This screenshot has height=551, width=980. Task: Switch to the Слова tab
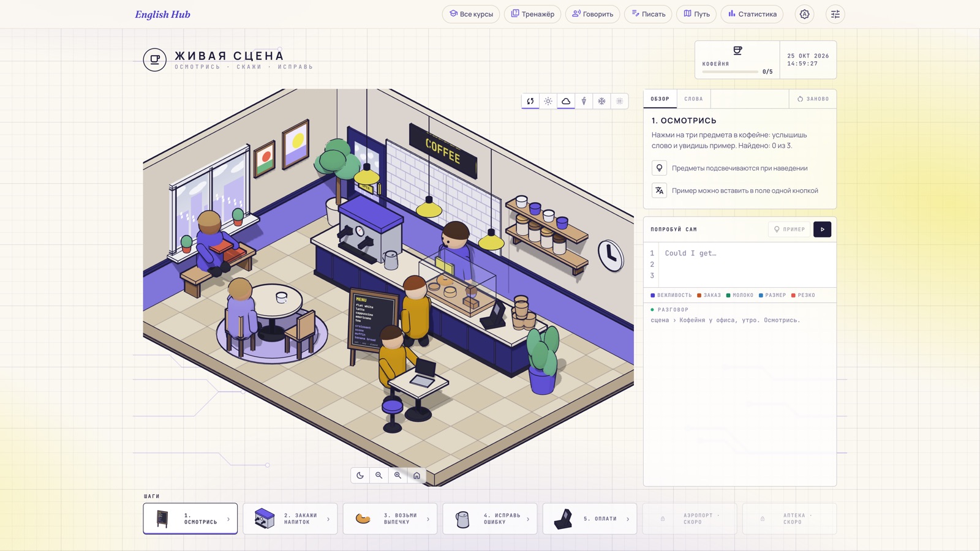tap(693, 99)
